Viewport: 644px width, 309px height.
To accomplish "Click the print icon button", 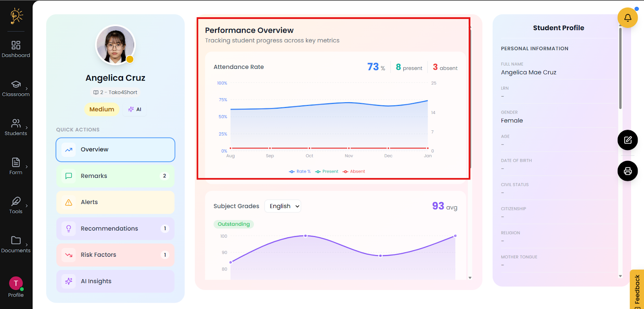I will 627,171.
